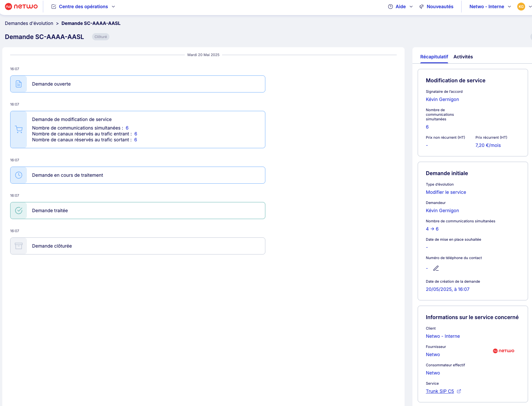The height and width of the screenshot is (406, 532).
Task: Select the Récapitulatif tab
Action: click(x=434, y=57)
